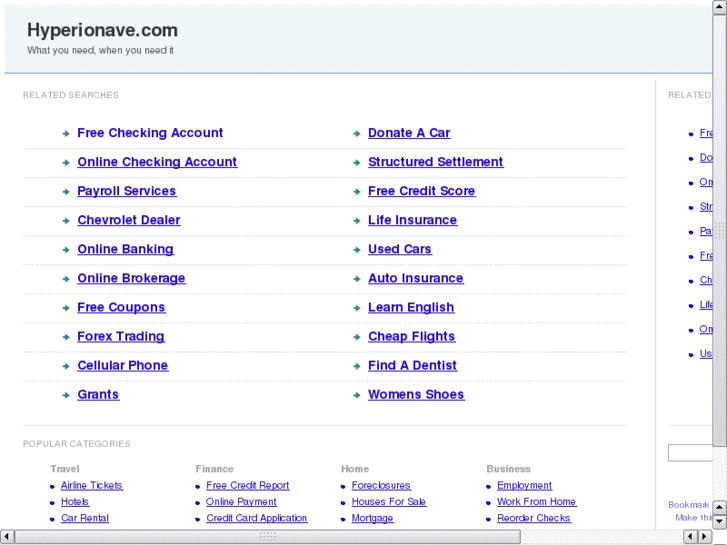Click the arrow icon beside Forex Trading
Viewport: 727px width, 545px height.
tap(66, 337)
